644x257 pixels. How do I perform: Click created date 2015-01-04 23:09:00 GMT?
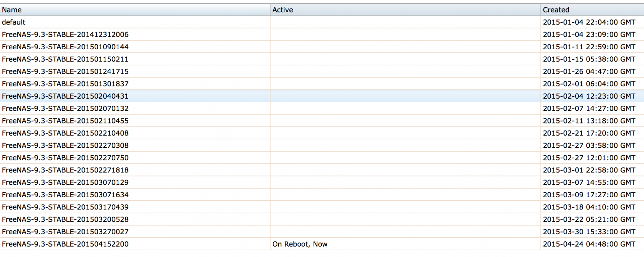[x=589, y=35]
